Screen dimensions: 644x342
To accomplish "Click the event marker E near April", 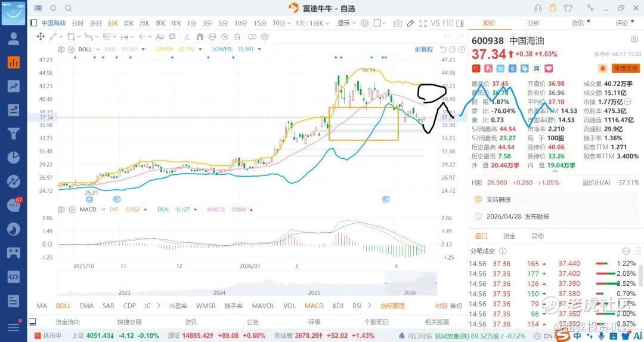I will (x=386, y=199).
